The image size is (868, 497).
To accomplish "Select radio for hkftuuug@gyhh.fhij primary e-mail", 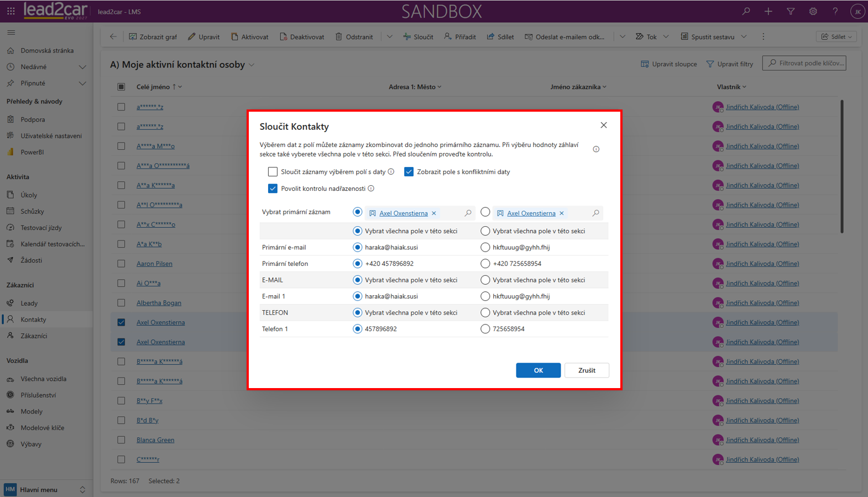I will coord(485,247).
